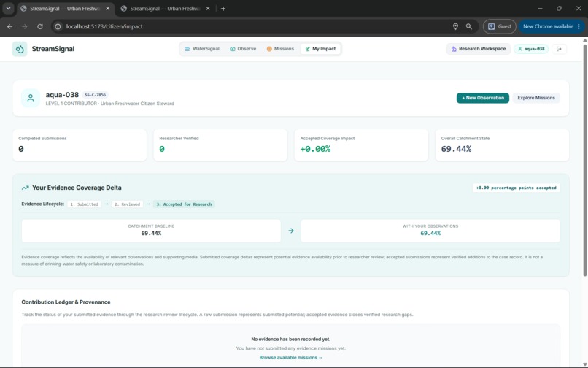Open the Research Workspace button

click(x=478, y=49)
